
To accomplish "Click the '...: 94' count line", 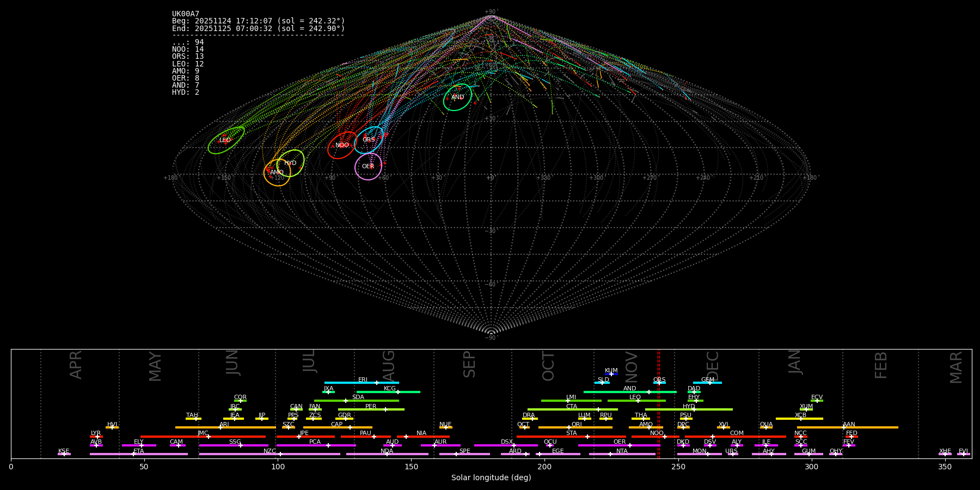I will [188, 42].
